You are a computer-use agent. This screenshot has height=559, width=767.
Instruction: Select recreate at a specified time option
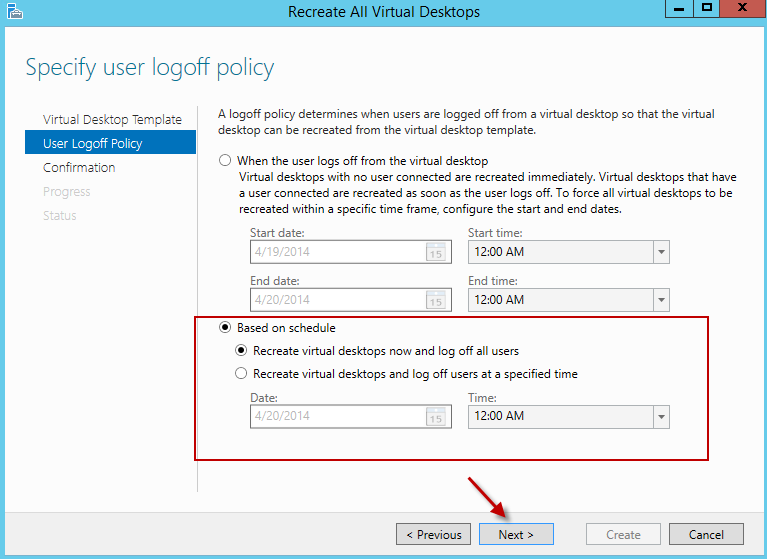click(241, 374)
